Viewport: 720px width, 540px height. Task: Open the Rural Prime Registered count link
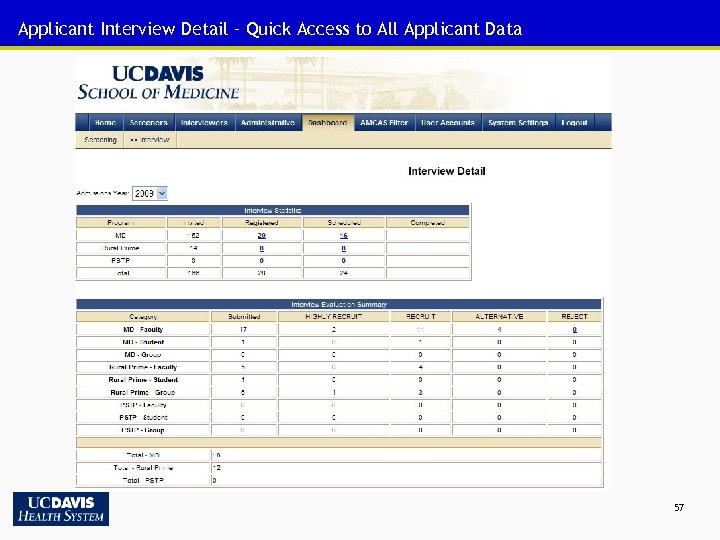point(261,248)
